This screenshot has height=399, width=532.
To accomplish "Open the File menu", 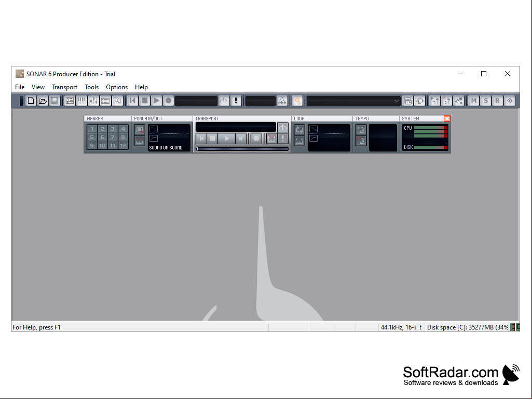I will [20, 87].
